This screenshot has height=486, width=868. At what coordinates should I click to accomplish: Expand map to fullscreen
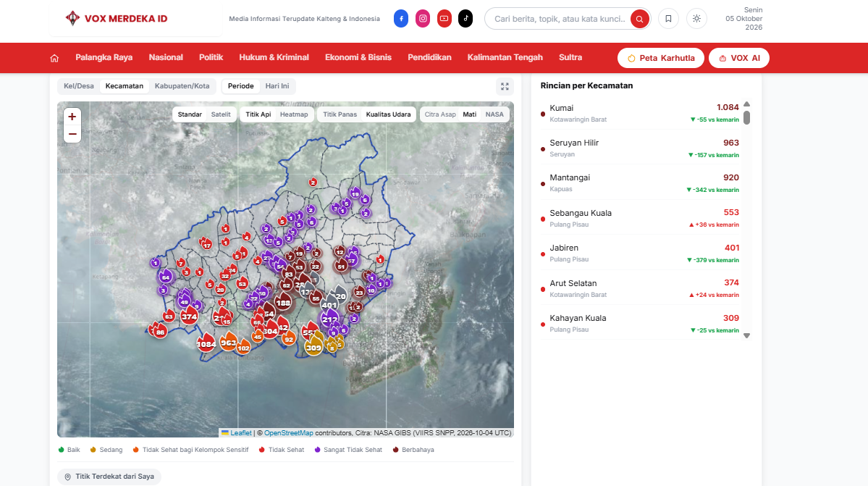click(505, 86)
